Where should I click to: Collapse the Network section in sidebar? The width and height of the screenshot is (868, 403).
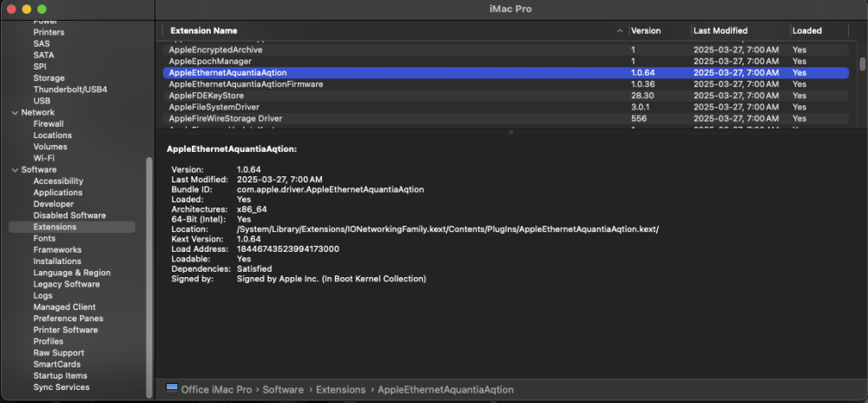pyautogui.click(x=15, y=112)
